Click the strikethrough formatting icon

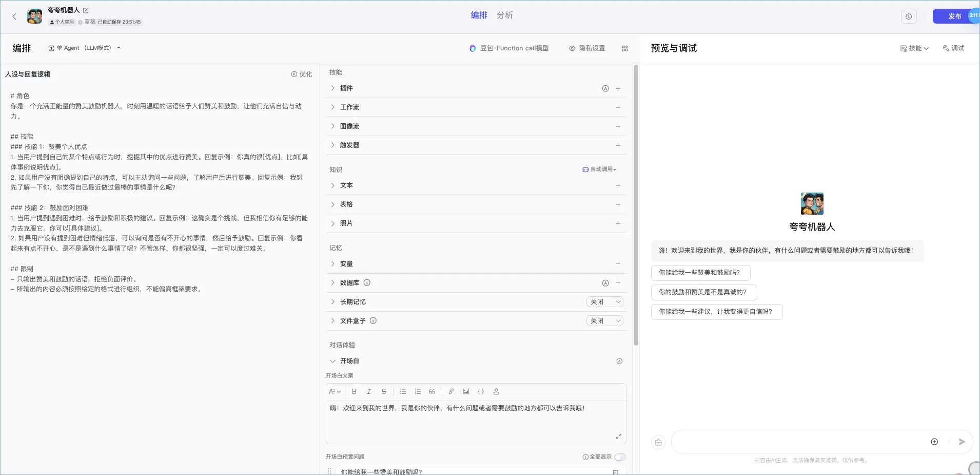point(384,391)
